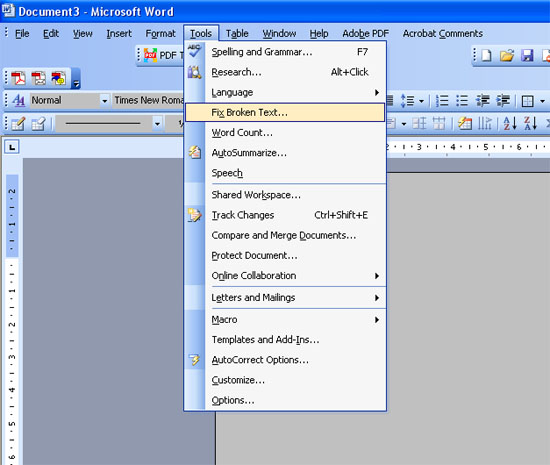Close the open Tools menu
The image size is (550, 465).
click(x=201, y=34)
